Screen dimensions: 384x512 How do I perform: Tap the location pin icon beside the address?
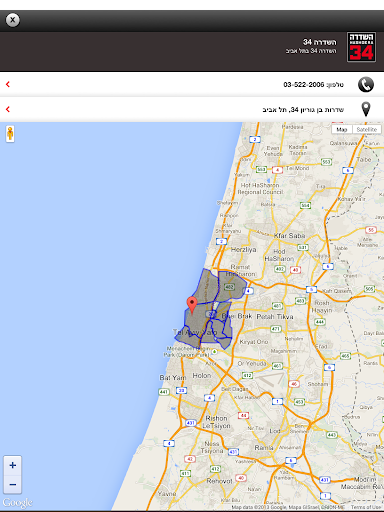[366, 109]
